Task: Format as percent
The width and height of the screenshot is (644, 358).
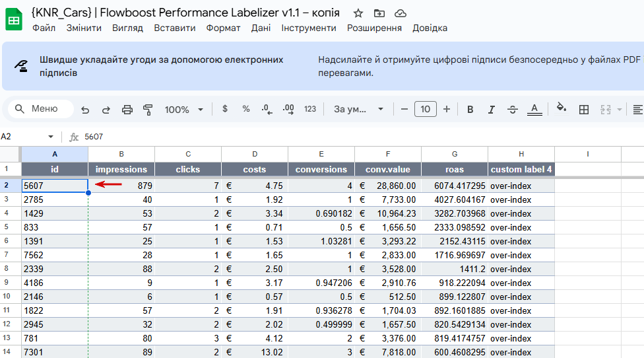Action: point(245,109)
